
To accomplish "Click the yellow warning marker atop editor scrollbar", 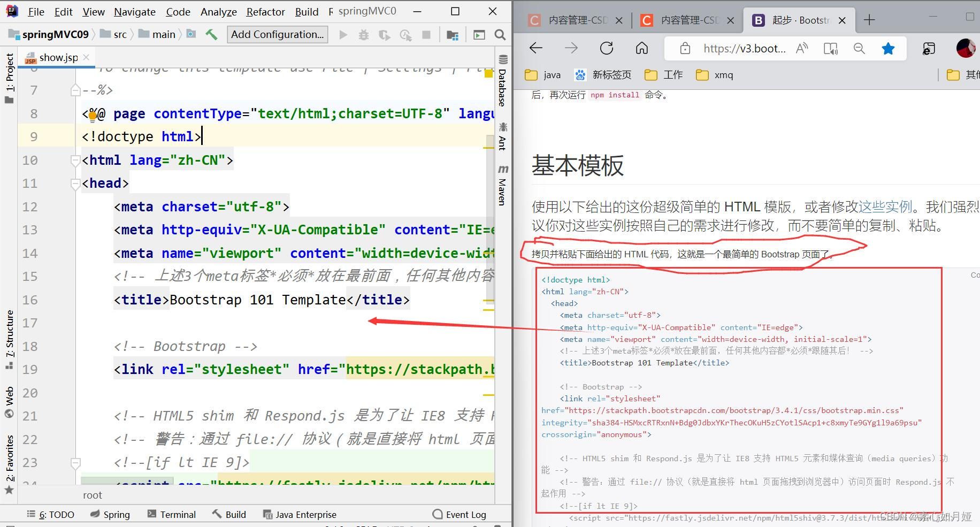I will (488, 74).
